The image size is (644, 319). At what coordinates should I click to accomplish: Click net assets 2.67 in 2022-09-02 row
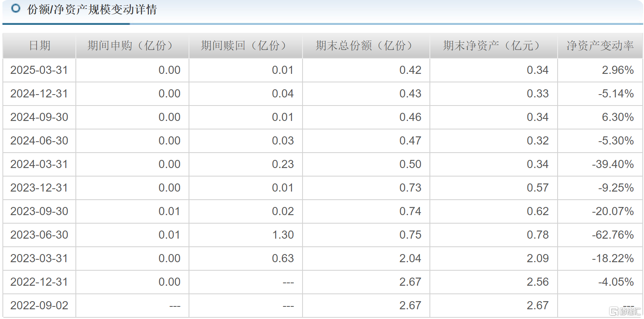coord(538,306)
